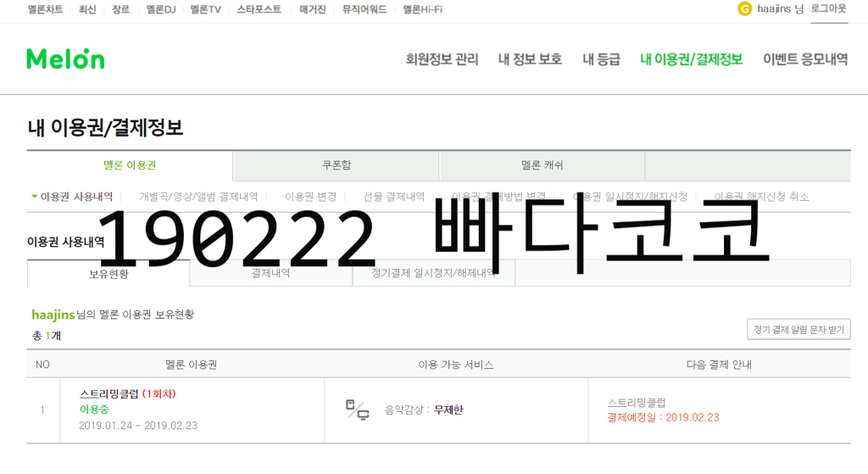This screenshot has width=868, height=474.
Task: Select 내 이용권/결제정보 menu
Action: tap(691, 59)
